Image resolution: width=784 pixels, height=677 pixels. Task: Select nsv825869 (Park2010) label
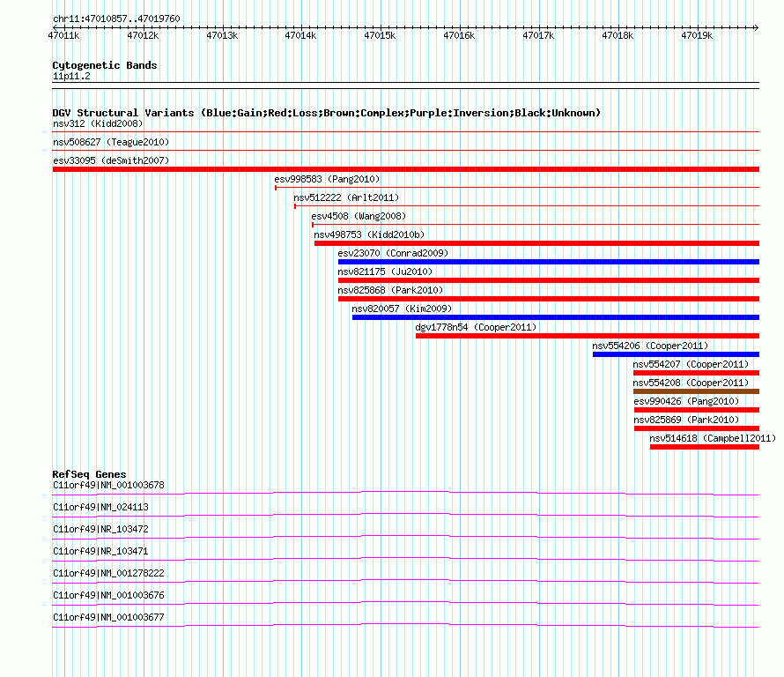(686, 420)
